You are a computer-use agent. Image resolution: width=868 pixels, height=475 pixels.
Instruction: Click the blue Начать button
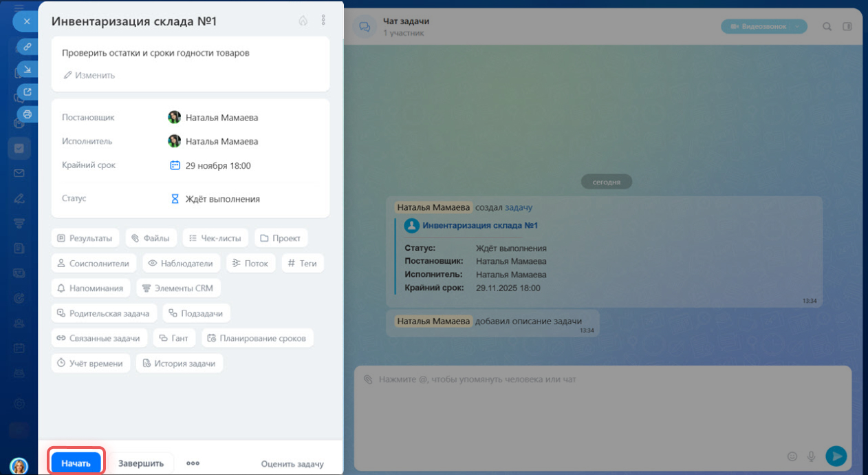point(76,463)
